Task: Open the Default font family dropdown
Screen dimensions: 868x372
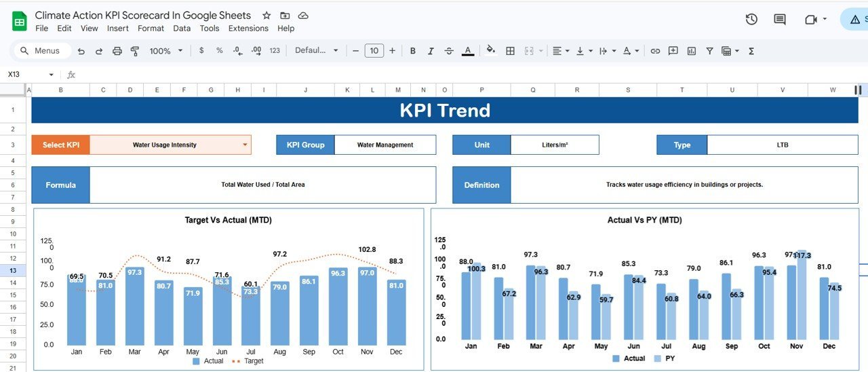Action: tap(317, 51)
